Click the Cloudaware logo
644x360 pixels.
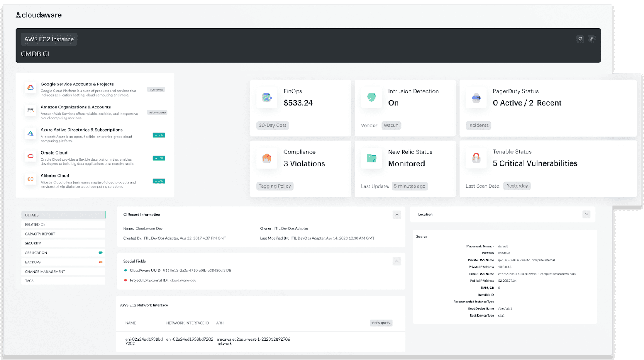pyautogui.click(x=39, y=15)
